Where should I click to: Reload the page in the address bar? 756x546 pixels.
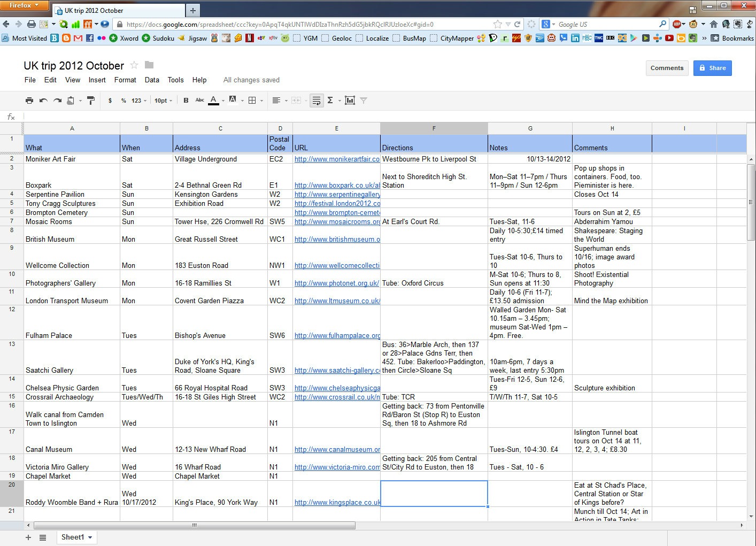coord(517,24)
